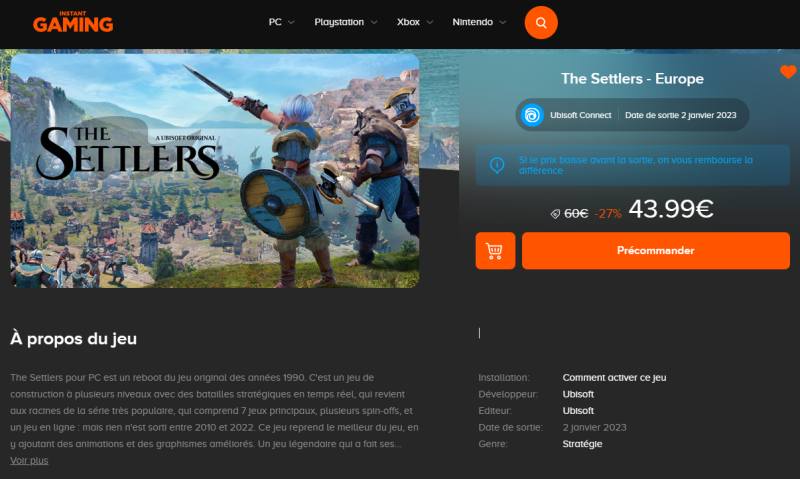Viewport: 800px width, 479px height.
Task: Go home via Instant Gaming logo
Action: 73,22
